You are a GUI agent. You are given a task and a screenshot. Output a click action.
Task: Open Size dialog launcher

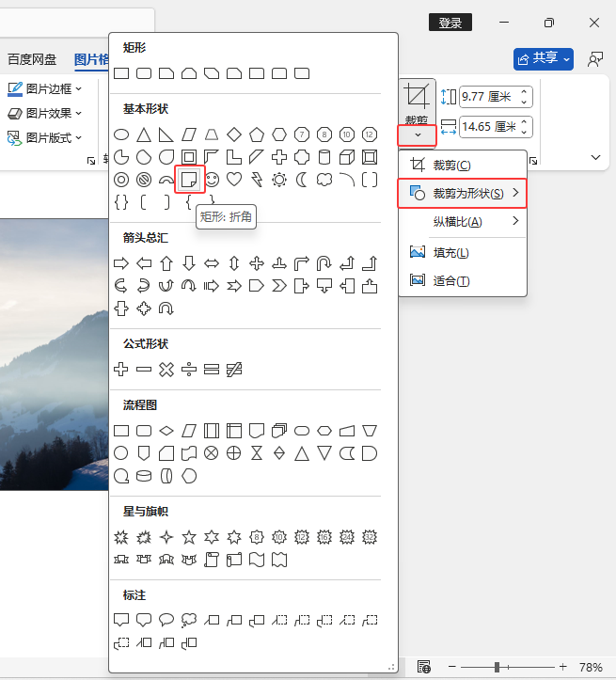[533, 162]
